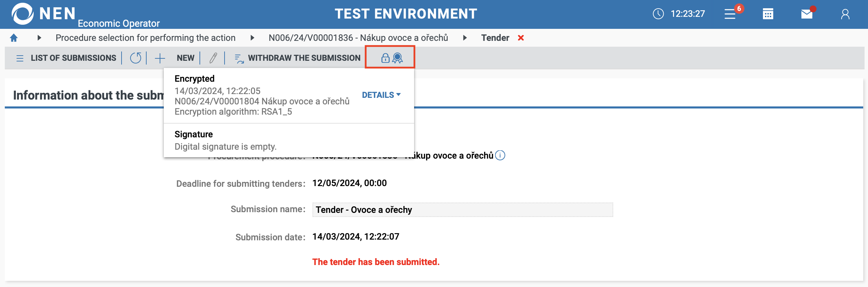
Task: Open the calendar icon in header
Action: (x=768, y=14)
